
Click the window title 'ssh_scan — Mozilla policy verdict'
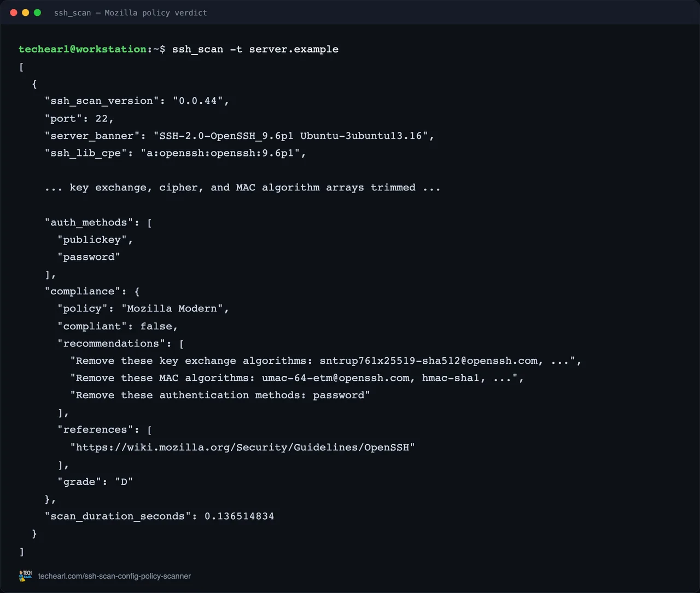[131, 13]
